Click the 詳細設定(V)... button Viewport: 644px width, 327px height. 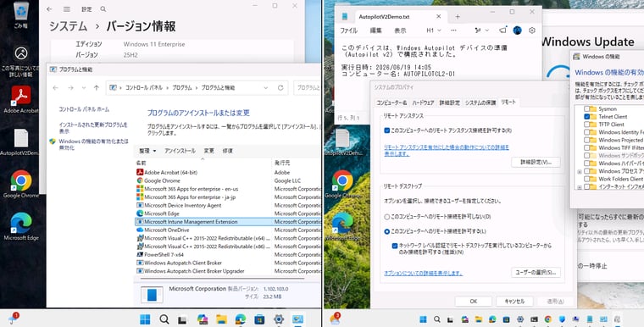[x=536, y=163]
